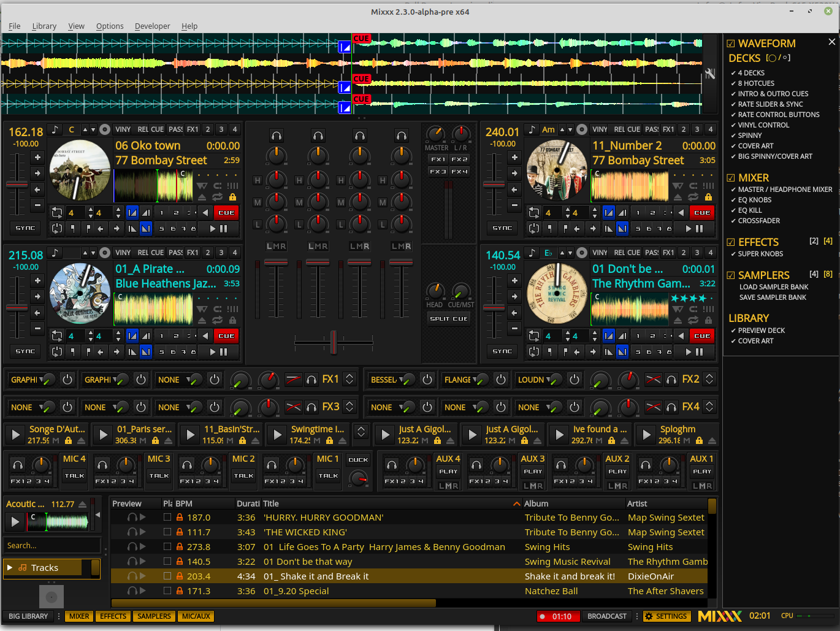The image size is (840, 631).
Task: Click the library search field
Action: (52, 545)
